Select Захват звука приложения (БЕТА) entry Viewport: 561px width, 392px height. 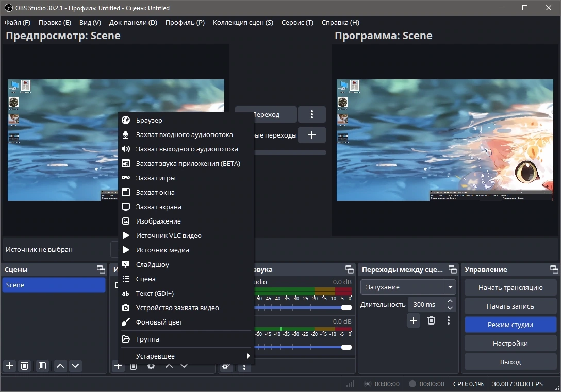[x=186, y=163]
